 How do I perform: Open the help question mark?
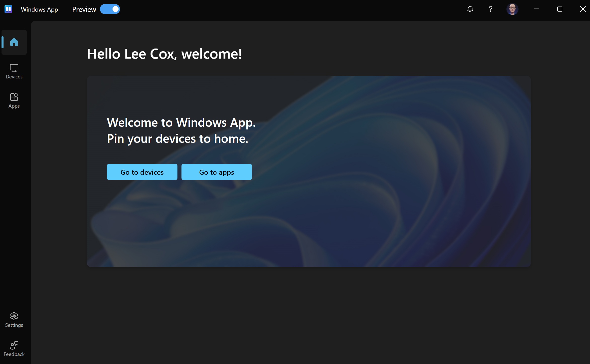pyautogui.click(x=490, y=9)
